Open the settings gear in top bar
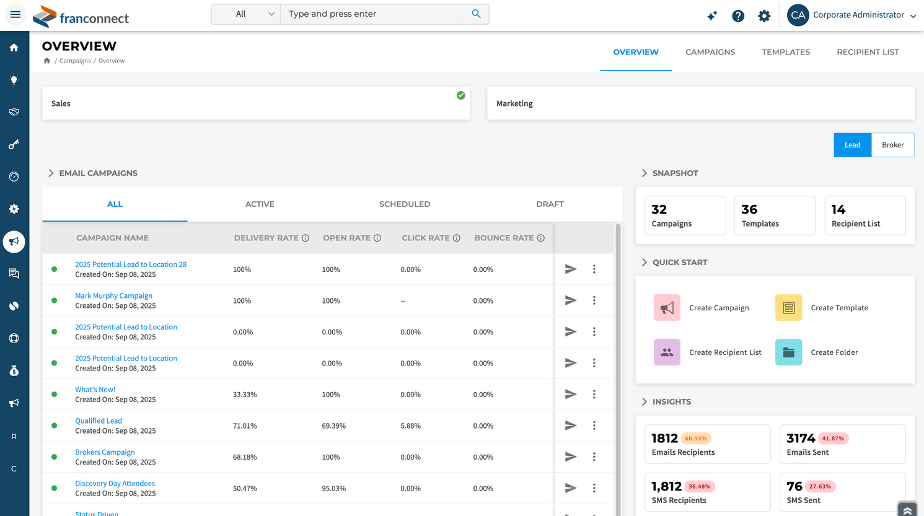Viewport: 924px width, 516px height. (764, 16)
